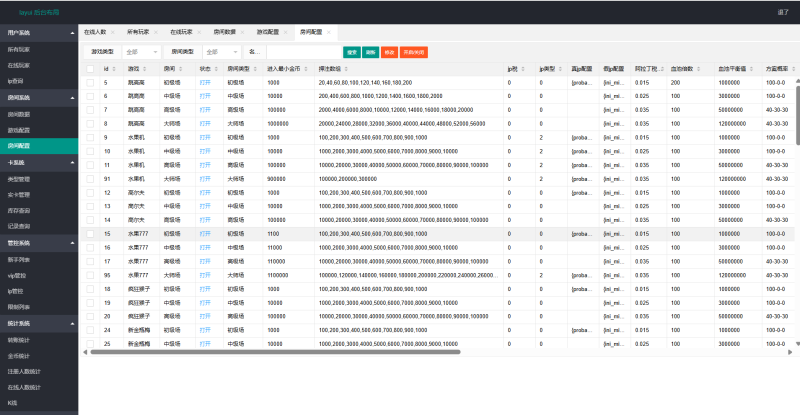Sort by the 进入最小金币 column sort icon

(x=306, y=69)
